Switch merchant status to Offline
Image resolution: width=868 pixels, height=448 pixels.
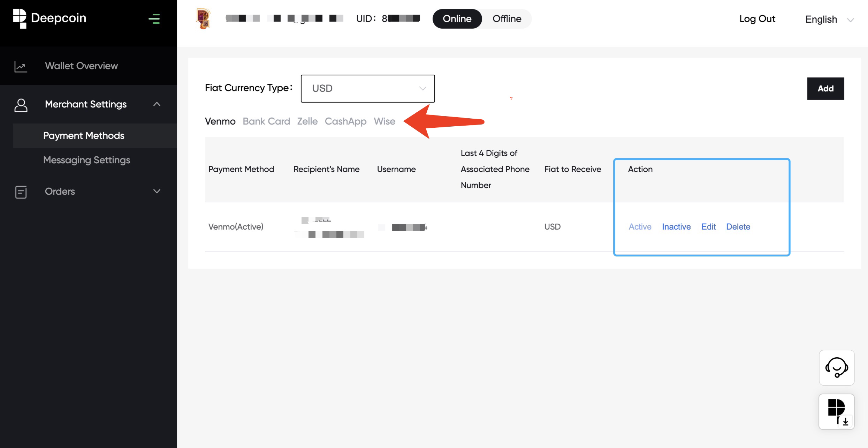(507, 19)
